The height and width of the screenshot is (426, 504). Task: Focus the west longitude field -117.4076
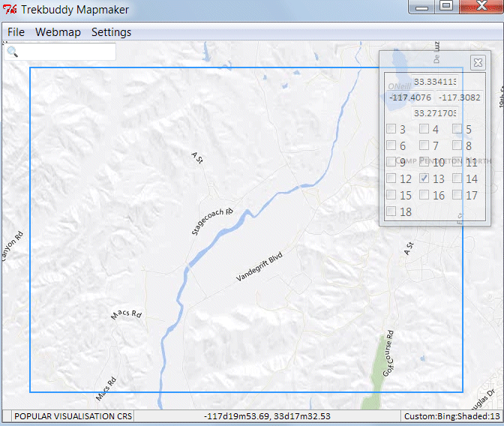pos(409,97)
